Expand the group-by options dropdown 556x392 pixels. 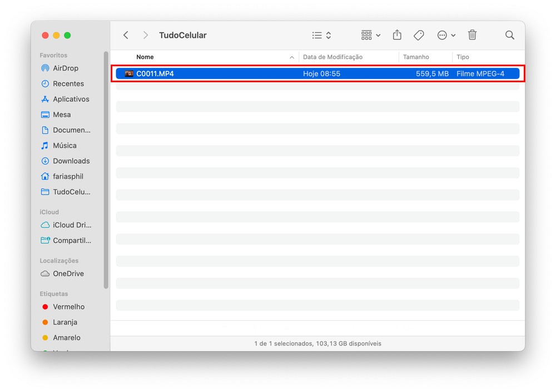click(x=370, y=35)
